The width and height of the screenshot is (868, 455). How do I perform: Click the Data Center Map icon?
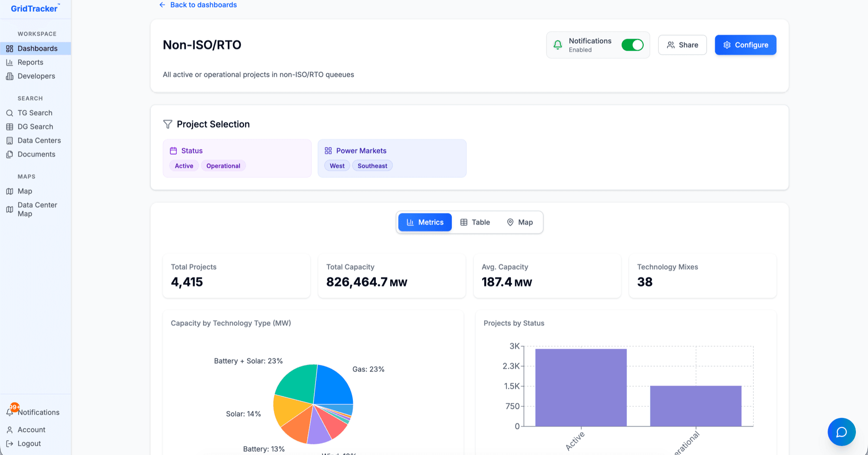click(x=10, y=209)
